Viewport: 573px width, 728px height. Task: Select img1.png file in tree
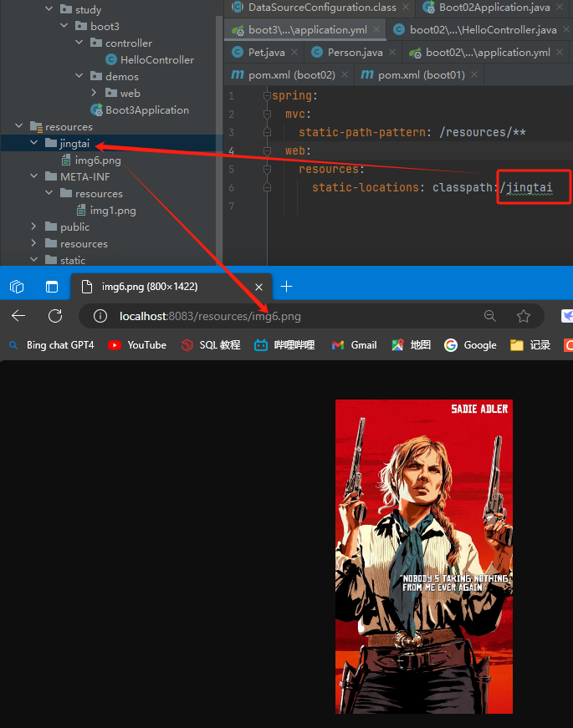(113, 211)
